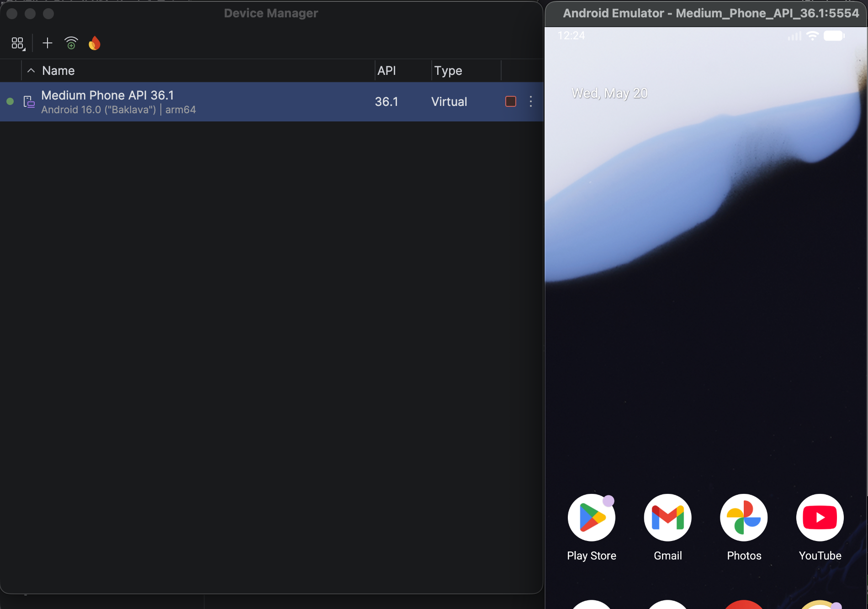868x609 pixels.
Task: Stop the running Medium Phone emulator
Action: coord(511,101)
